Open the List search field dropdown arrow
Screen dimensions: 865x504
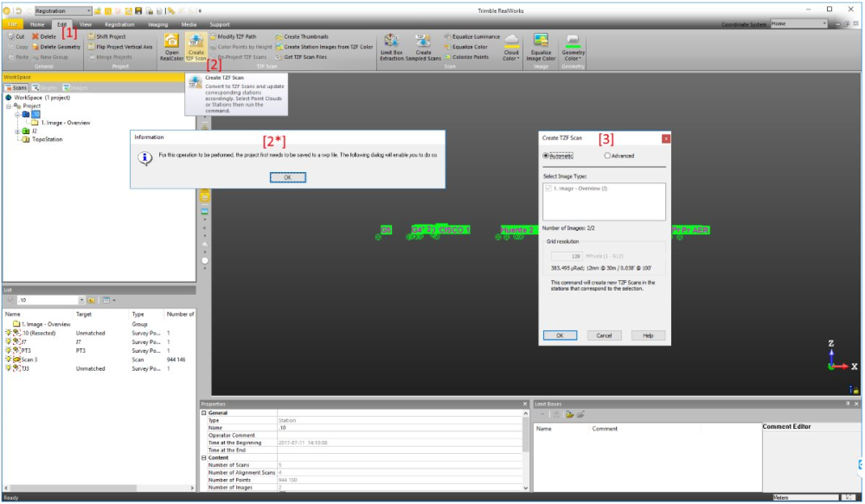tap(81, 300)
